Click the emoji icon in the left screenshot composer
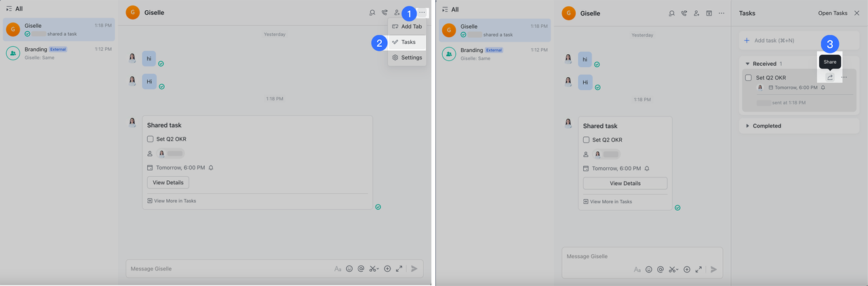 point(349,269)
